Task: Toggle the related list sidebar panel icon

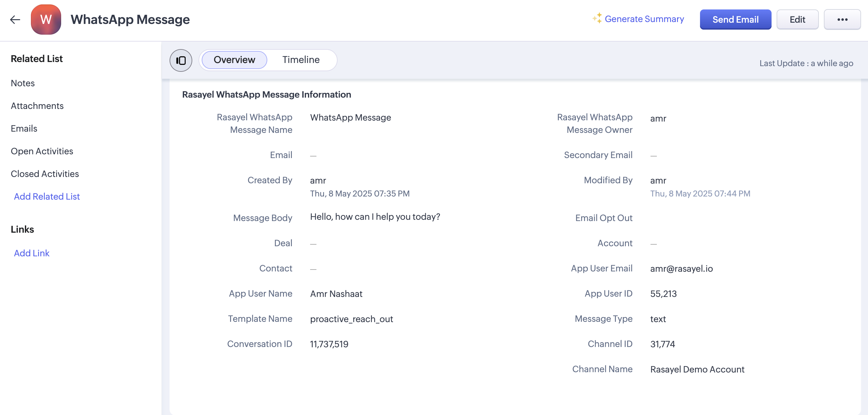Action: 181,60
